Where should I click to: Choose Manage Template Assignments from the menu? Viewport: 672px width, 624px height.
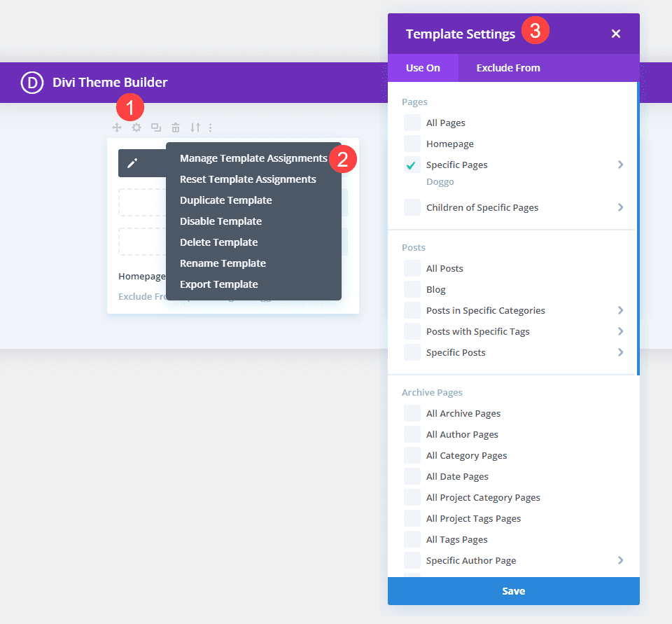click(x=252, y=158)
